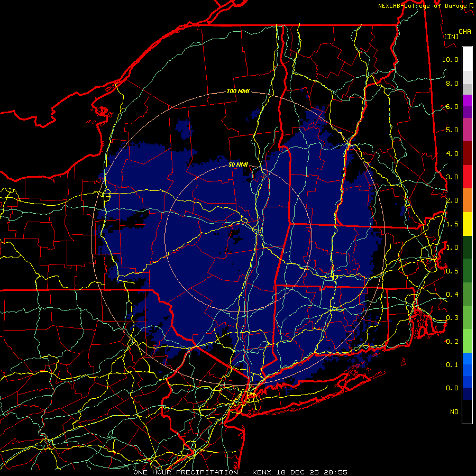Click the 2.0 legend value
This screenshot has height=476, width=476.
(x=452, y=200)
